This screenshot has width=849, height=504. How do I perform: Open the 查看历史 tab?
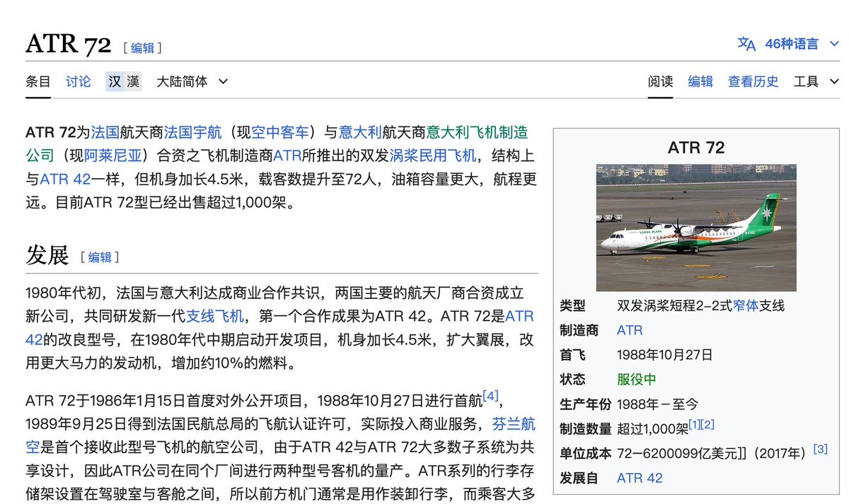click(753, 81)
